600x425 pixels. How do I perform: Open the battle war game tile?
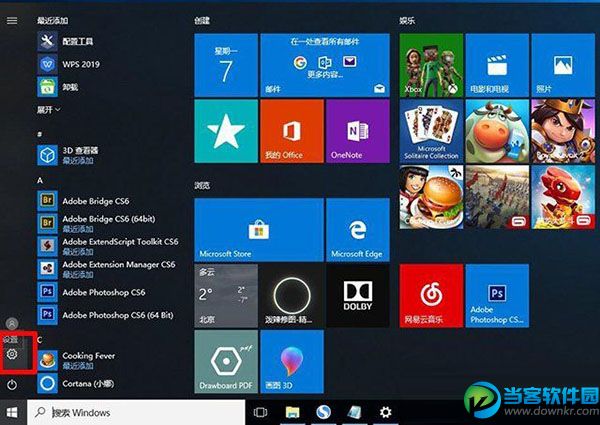coord(497,197)
